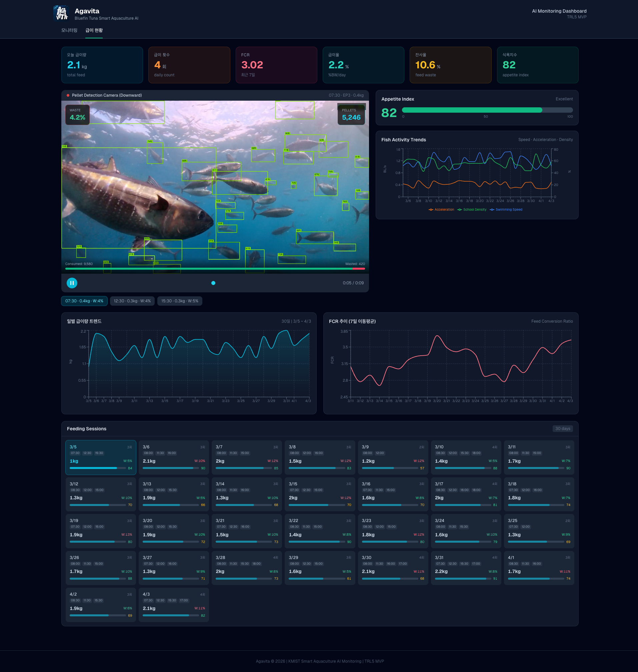This screenshot has height=672, width=638.
Task: Click the '30일 | 3/5 ~ 4/3' range label
Action: click(296, 321)
